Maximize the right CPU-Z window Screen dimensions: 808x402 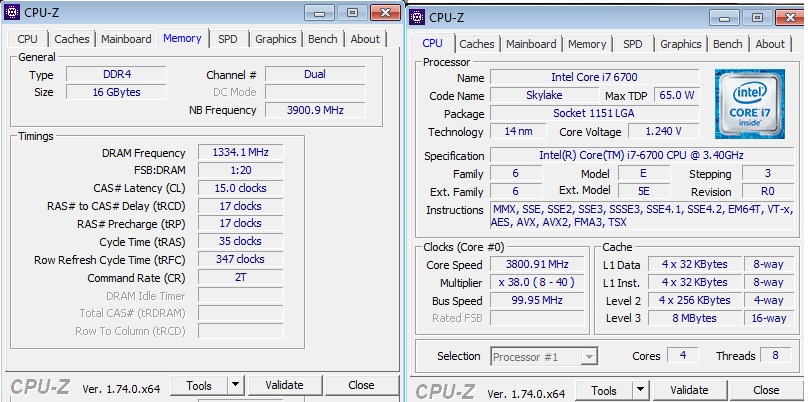point(758,18)
